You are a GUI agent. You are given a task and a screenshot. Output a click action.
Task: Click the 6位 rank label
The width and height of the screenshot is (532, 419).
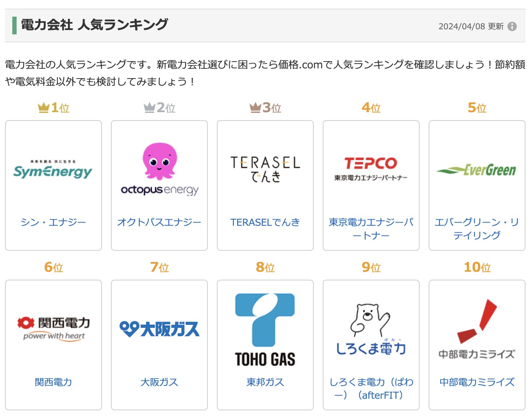tap(53, 267)
